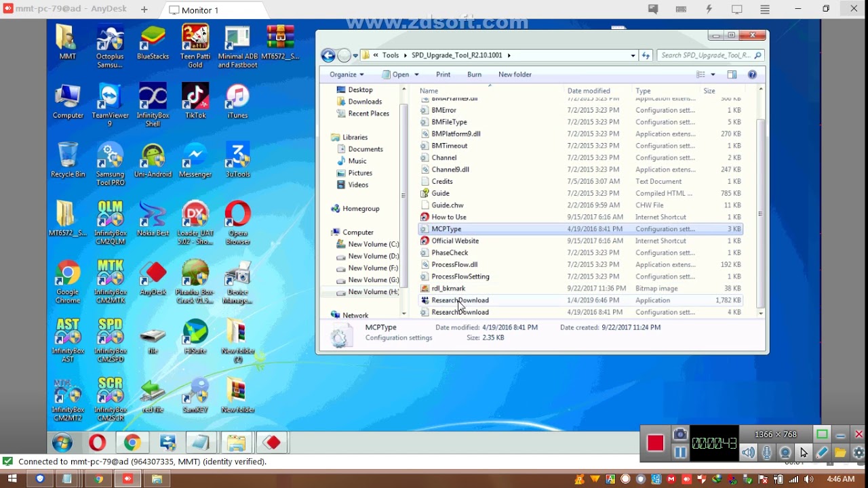Open the Organize dropdown in Explorer
This screenshot has width=868, height=488.
347,75
